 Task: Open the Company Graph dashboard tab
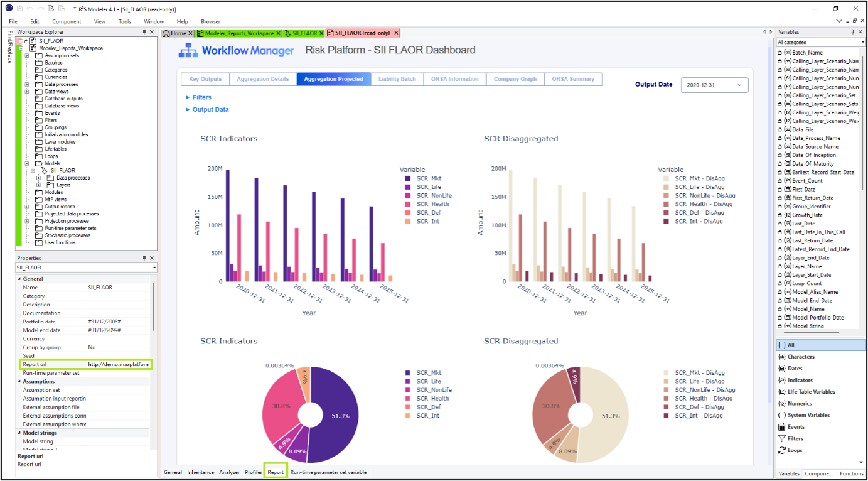coord(515,79)
